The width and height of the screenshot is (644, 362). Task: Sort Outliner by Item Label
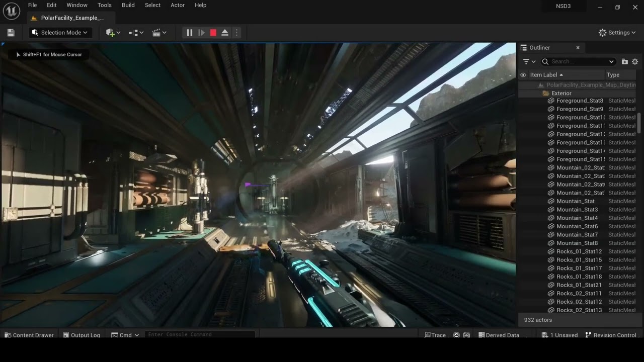pos(546,75)
